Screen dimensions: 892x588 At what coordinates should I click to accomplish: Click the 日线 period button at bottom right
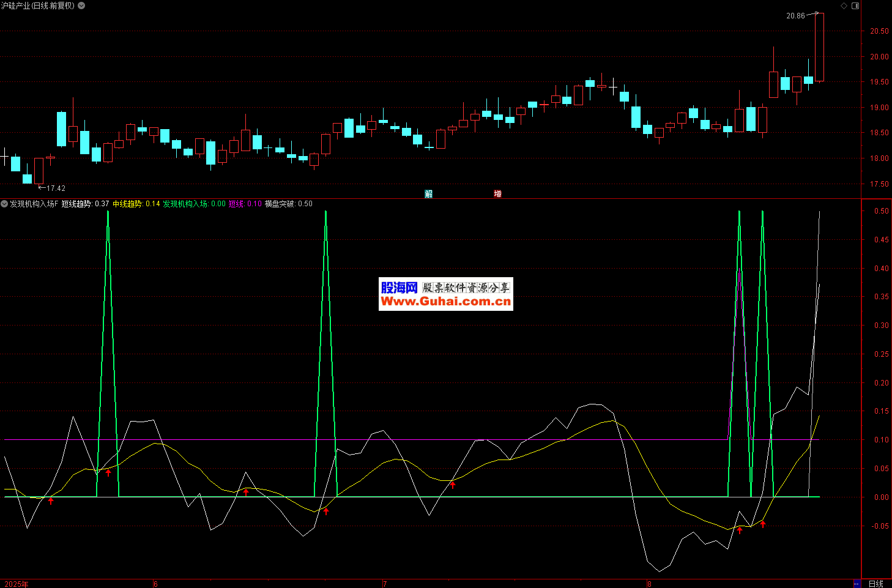tap(876, 584)
